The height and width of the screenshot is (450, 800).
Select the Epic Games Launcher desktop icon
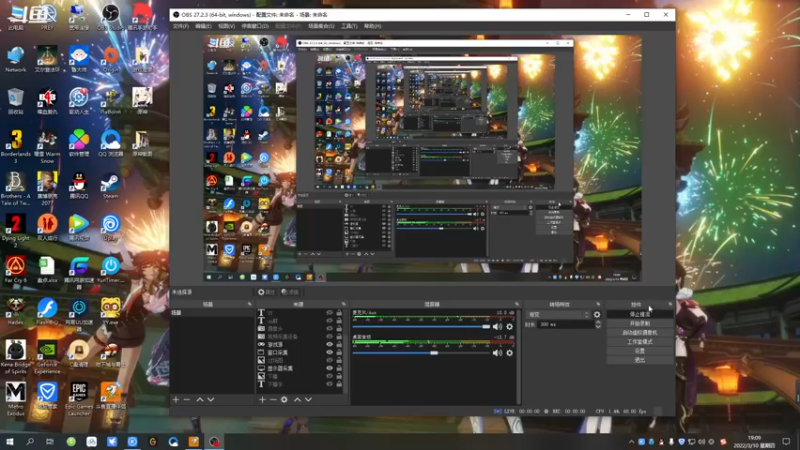pyautogui.click(x=79, y=398)
